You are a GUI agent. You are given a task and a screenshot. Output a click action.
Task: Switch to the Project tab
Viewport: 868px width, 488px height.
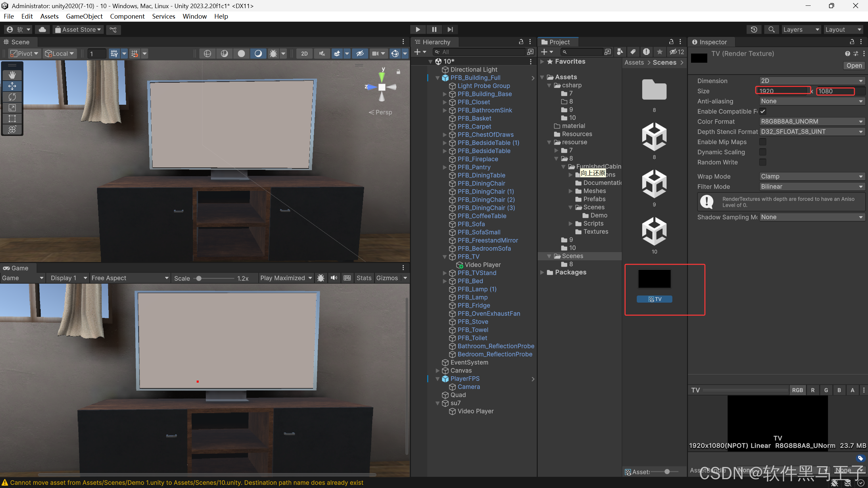coord(559,42)
